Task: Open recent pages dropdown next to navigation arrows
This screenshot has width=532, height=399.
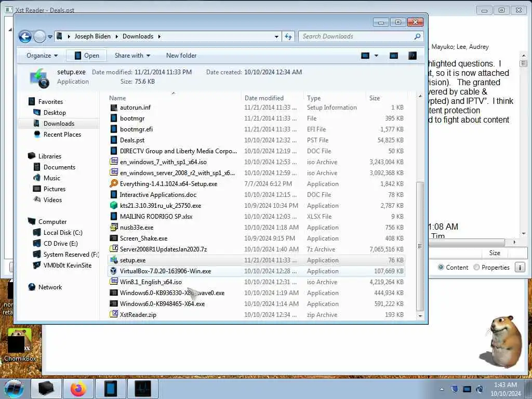Action: point(50,36)
